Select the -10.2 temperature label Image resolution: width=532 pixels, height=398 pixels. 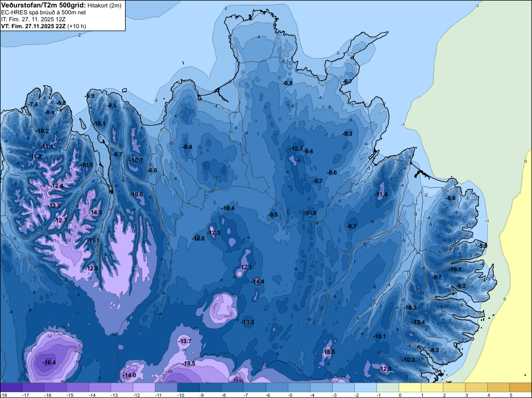pos(43,131)
